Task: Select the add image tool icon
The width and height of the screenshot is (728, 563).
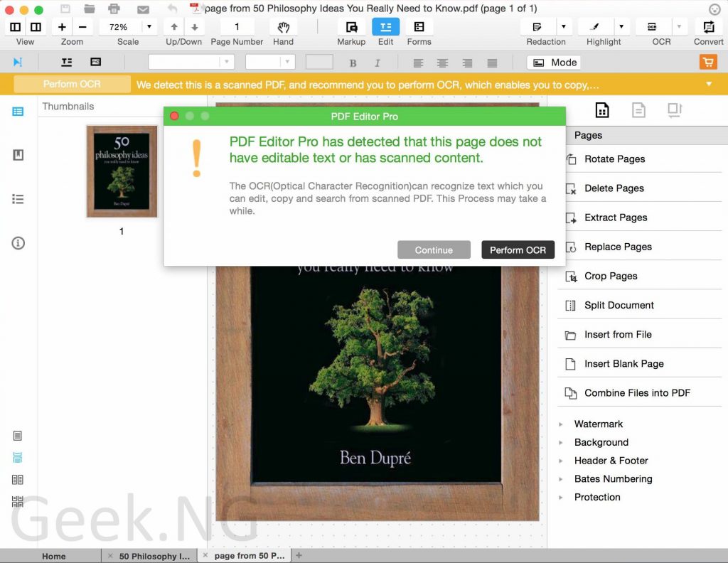Action: (x=96, y=62)
